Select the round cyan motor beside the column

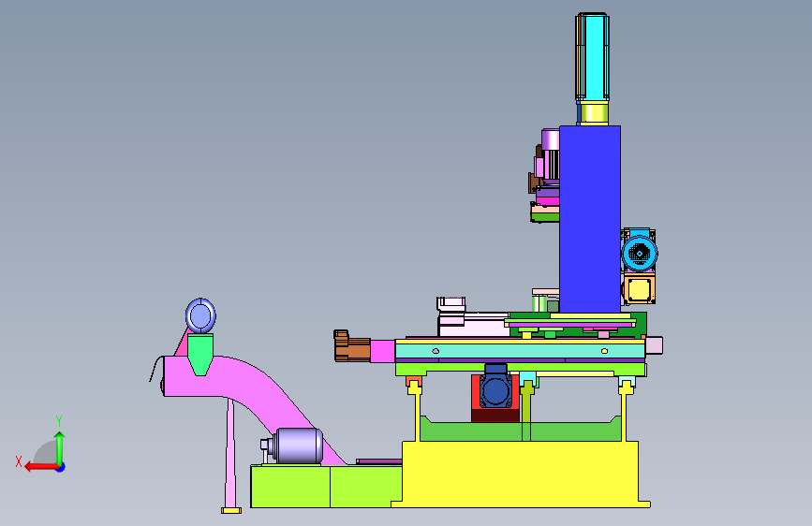[640, 253]
